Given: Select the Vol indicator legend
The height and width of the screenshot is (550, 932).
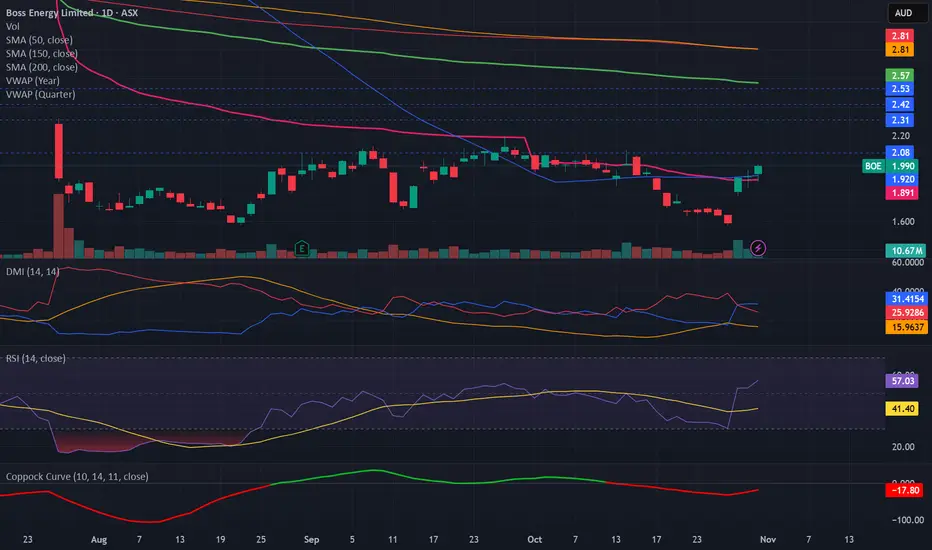Looking at the screenshot, I should click(x=12, y=26).
